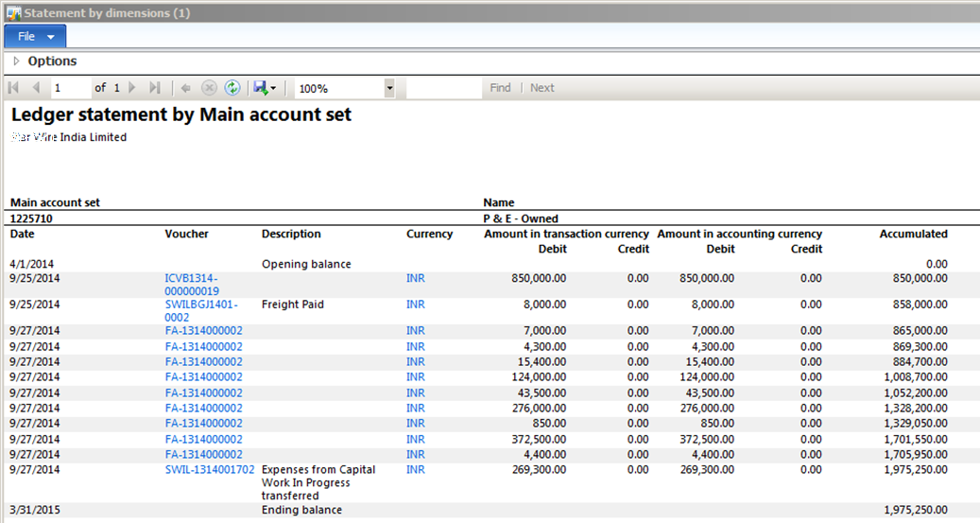Click the 3/31/2015 ending date
Screen dimensions: 980x523
(35, 510)
